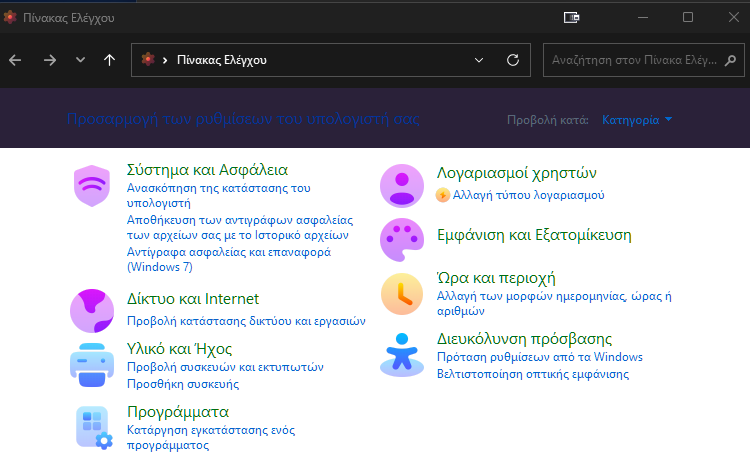750x473 pixels.
Task: Click Αλλαγή τύπου λογαριασμού link
Action: [x=529, y=195]
